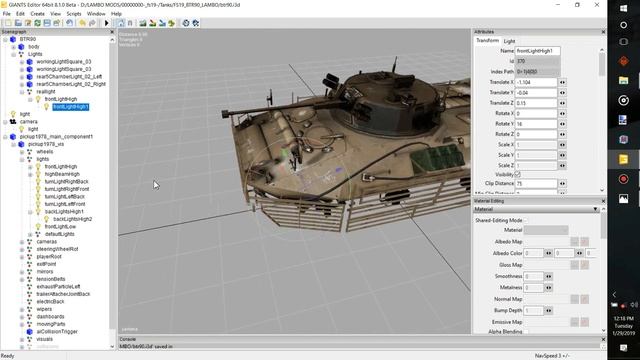Screen dimensions: 640x360
Task: Select the highBeamHigh tree item
Action: 62,174
